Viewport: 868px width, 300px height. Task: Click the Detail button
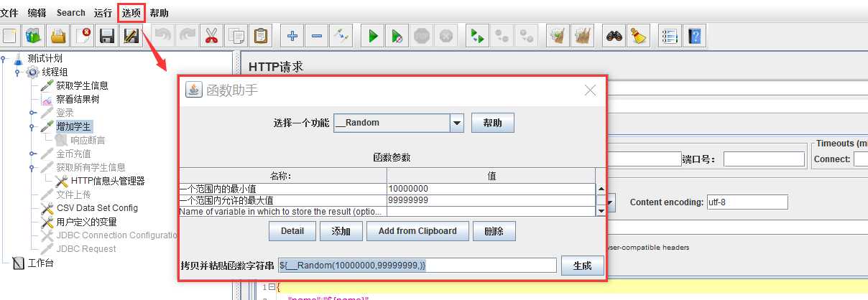click(292, 231)
